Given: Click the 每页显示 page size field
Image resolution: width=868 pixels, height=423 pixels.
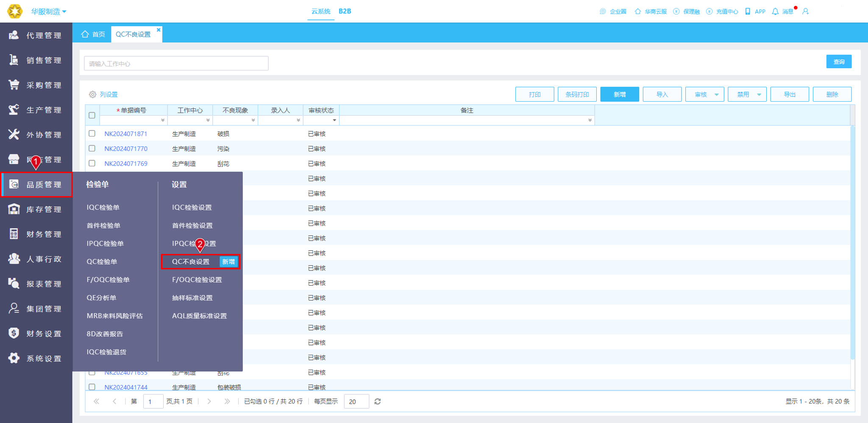Looking at the screenshot, I should pos(356,401).
